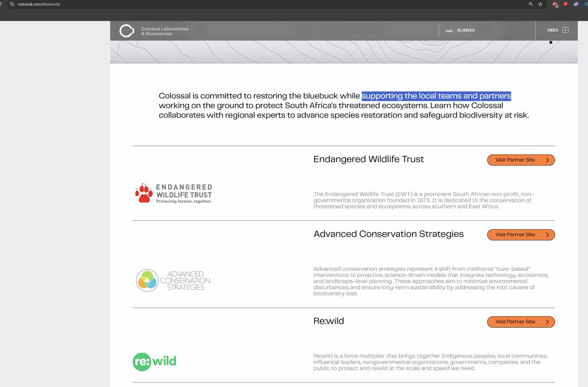This screenshot has width=588, height=387.
Task: Open the browser zoom magnifier icon
Action: pyautogui.click(x=531, y=4)
